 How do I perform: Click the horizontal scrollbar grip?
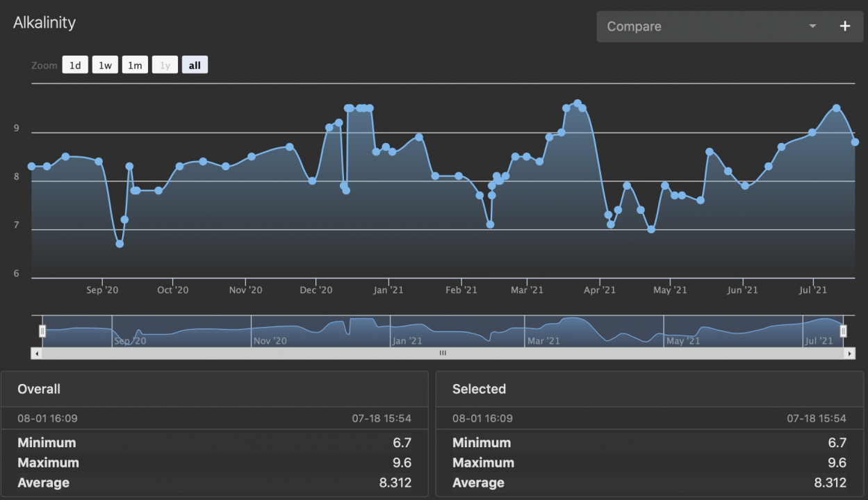pyautogui.click(x=443, y=353)
